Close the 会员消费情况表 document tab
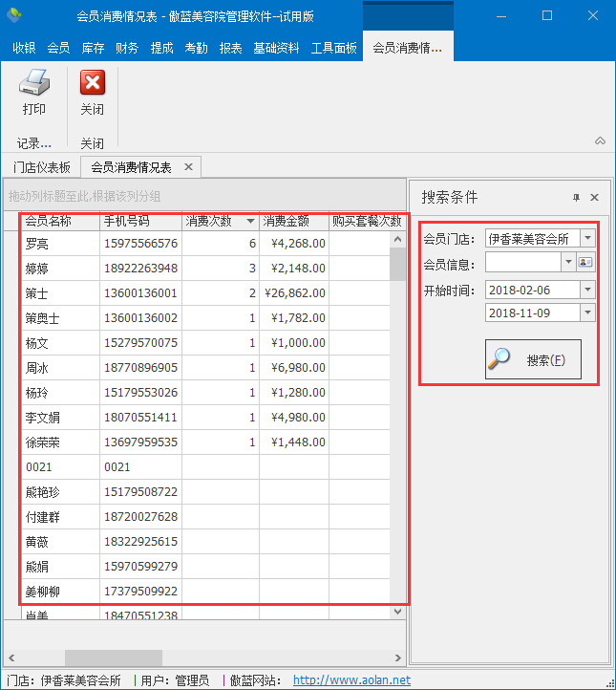Viewport: 616px width, 690px height. coord(188,167)
